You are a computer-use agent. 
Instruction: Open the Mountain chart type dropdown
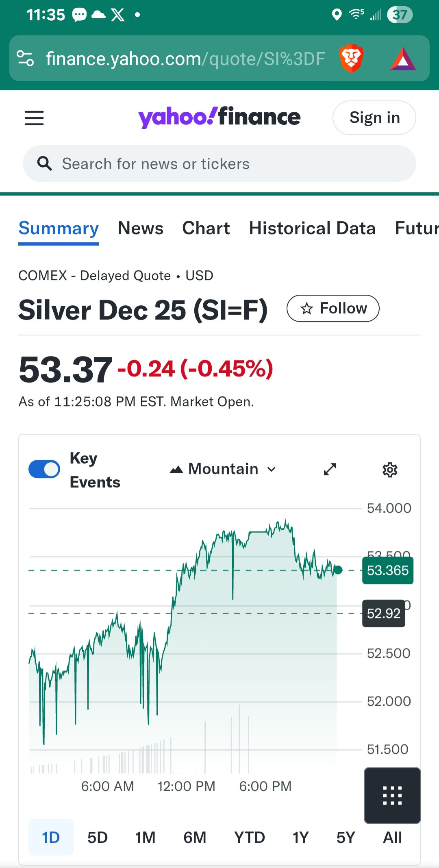[223, 469]
